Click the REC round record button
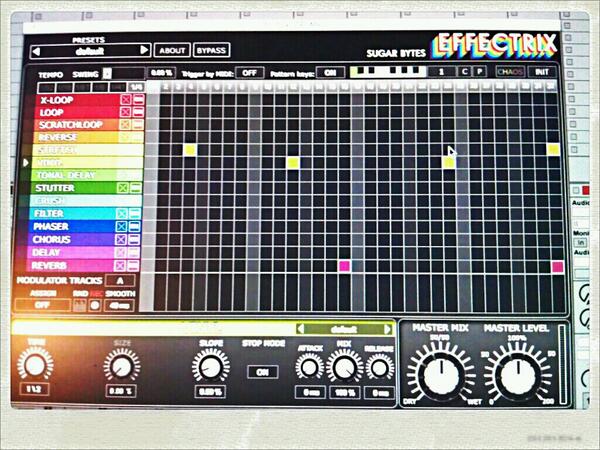The image size is (600, 450). coord(95,305)
